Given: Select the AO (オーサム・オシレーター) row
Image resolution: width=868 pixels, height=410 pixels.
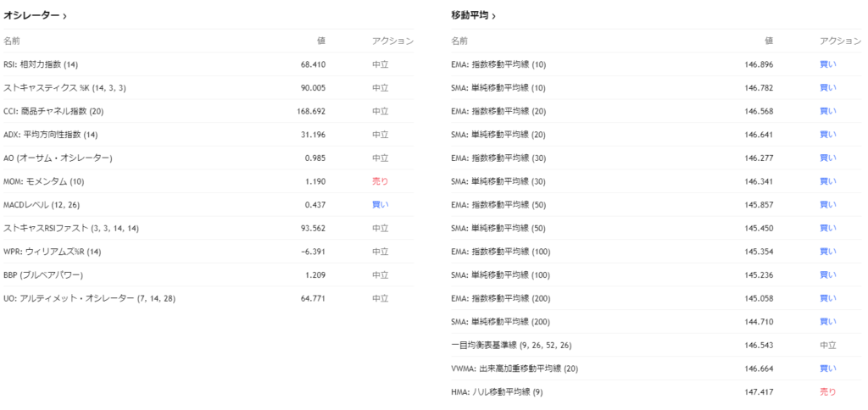Looking at the screenshot, I should (x=58, y=158).
